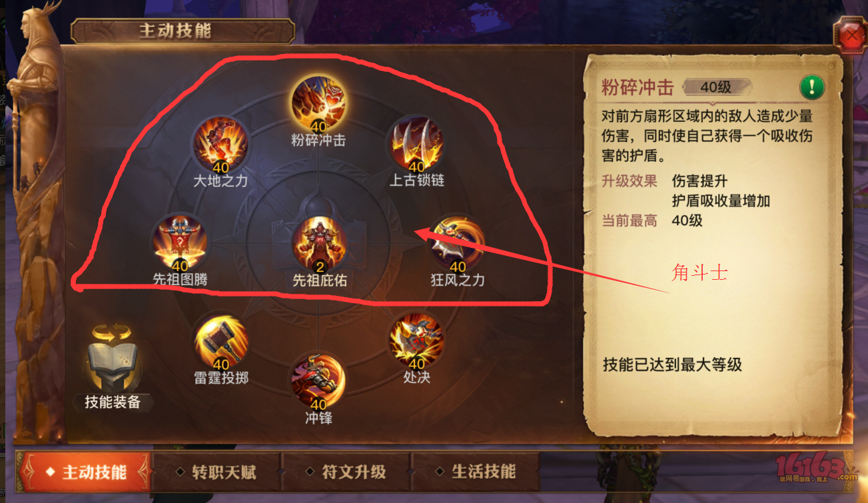The height and width of the screenshot is (503, 868).
Task: Click the green exclamation info icon
Action: coord(812,87)
